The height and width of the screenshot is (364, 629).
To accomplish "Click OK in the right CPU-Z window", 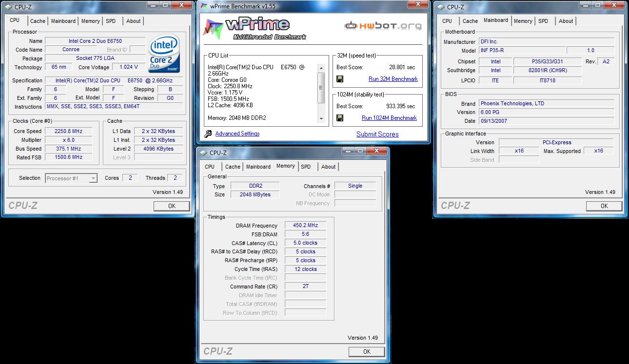I will (604, 206).
